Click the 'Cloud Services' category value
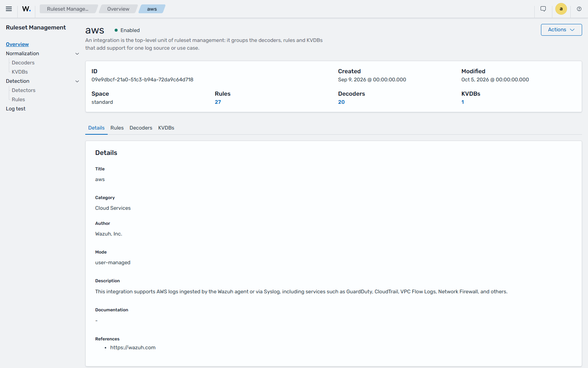 113,208
